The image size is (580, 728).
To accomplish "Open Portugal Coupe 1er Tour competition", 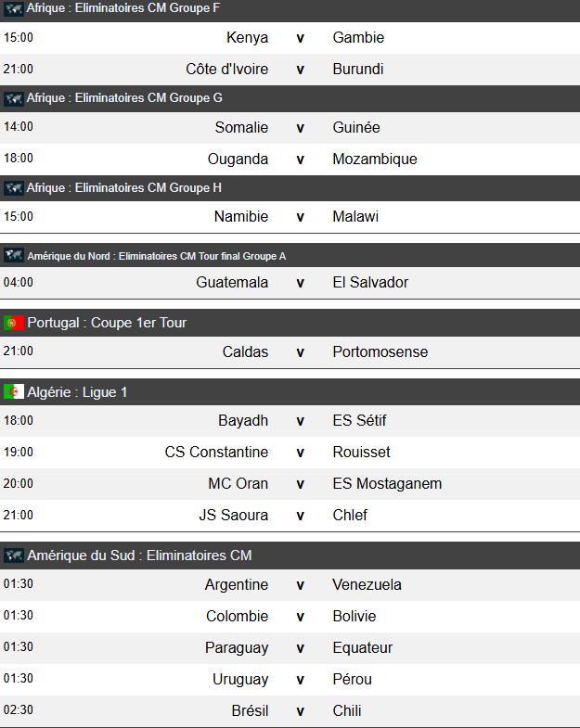I will [107, 323].
